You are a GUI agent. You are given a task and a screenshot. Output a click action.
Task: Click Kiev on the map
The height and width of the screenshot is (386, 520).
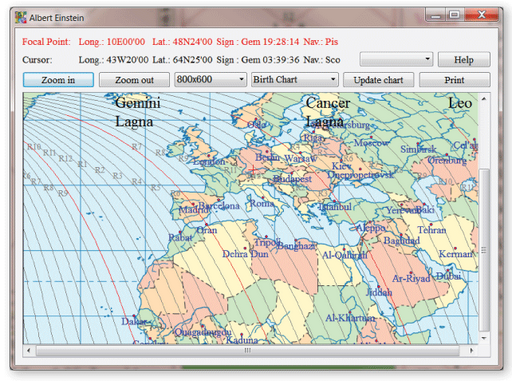click(x=342, y=166)
